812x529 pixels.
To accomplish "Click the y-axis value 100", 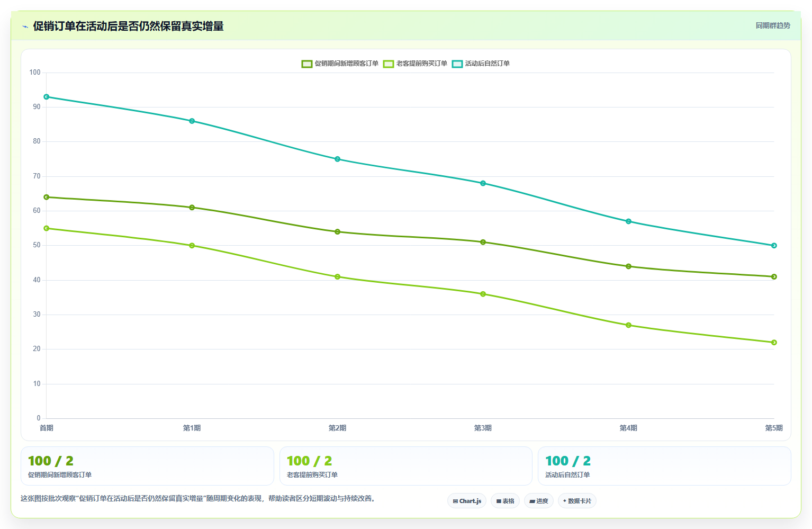I will [x=35, y=73].
